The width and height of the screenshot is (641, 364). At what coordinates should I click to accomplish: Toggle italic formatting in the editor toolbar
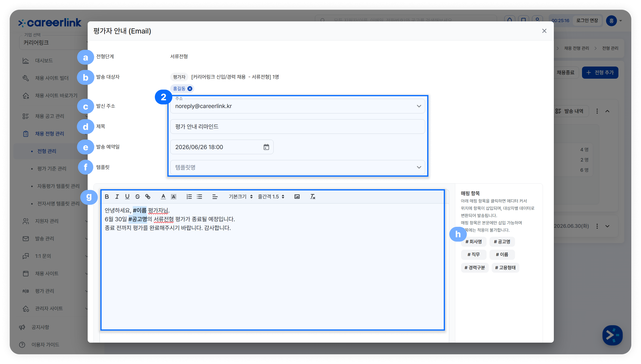[117, 197]
